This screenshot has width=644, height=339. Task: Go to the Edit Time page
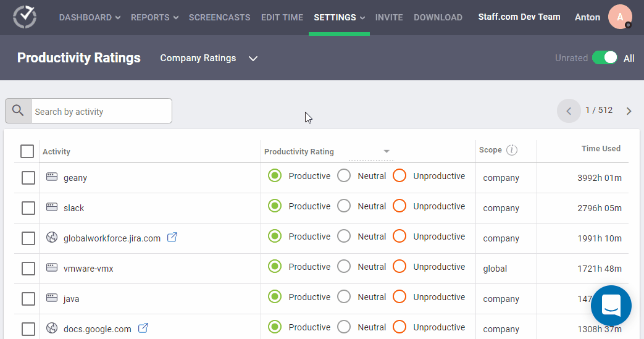[282, 17]
